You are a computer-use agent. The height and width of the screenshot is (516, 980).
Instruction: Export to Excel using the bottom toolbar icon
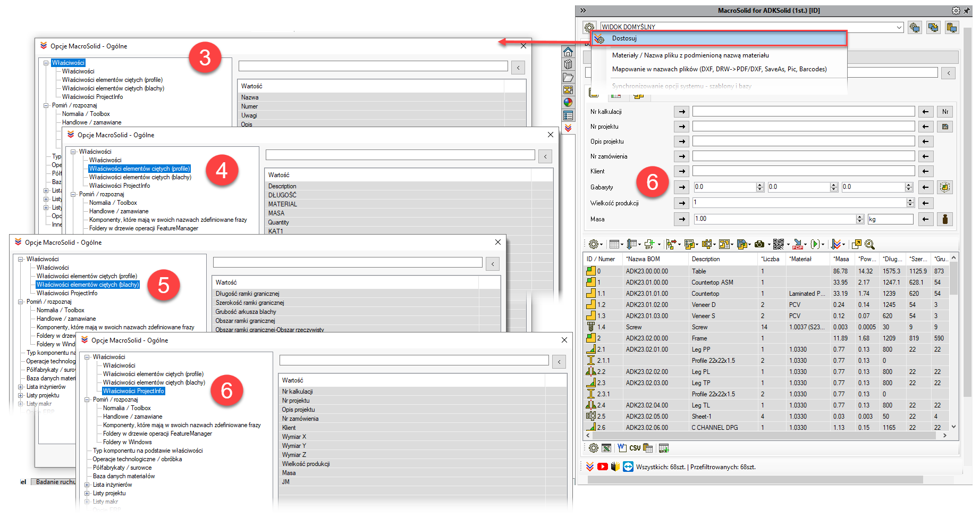click(607, 448)
